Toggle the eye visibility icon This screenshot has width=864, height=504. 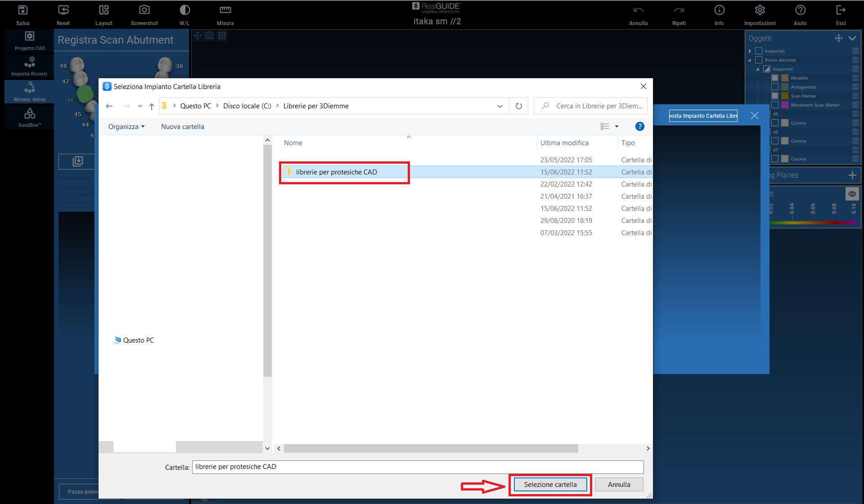852,194
